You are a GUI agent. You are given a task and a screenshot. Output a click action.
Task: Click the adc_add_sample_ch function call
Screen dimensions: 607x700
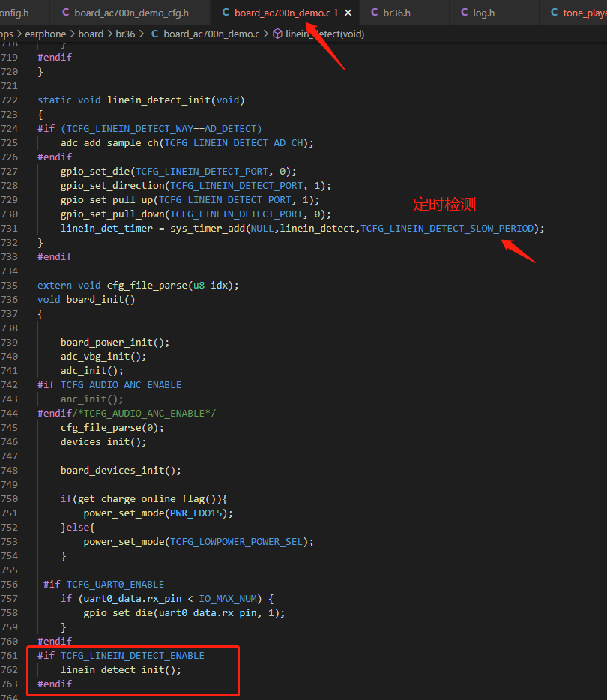pyautogui.click(x=110, y=143)
